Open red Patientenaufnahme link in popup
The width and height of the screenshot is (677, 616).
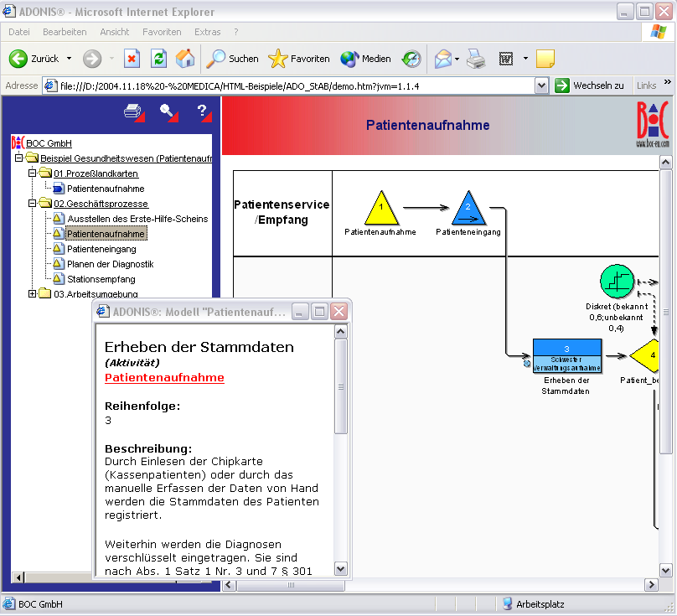(164, 377)
